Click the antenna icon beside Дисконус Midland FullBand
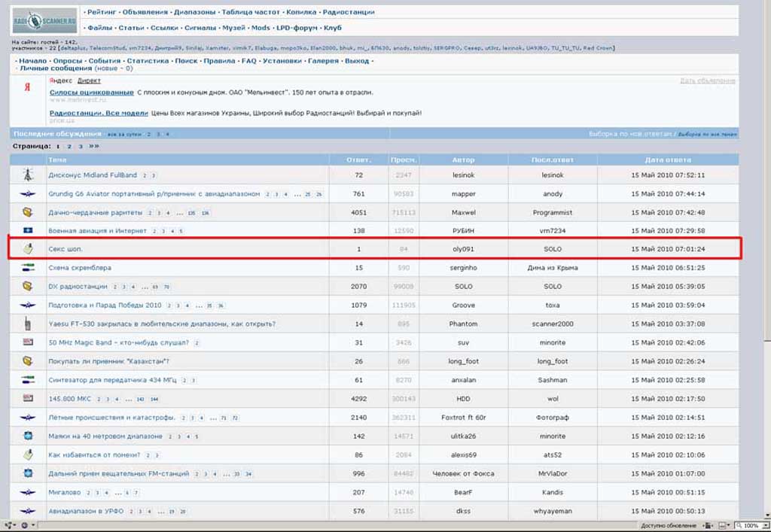This screenshot has width=771, height=532. click(28, 175)
